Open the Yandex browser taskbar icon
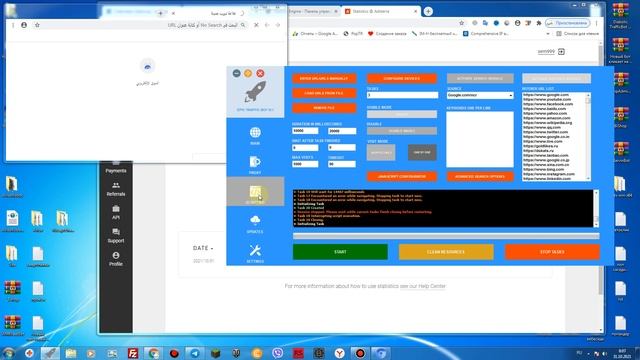 340,353
